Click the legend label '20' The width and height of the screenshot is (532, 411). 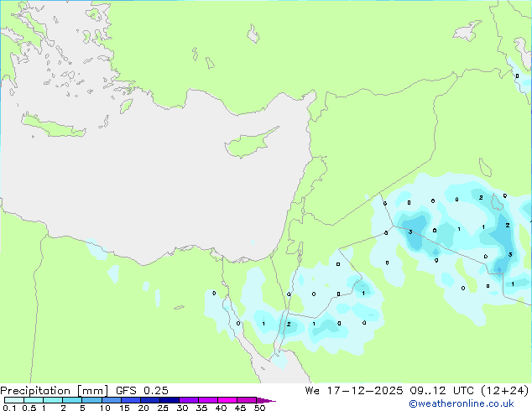pos(143,408)
